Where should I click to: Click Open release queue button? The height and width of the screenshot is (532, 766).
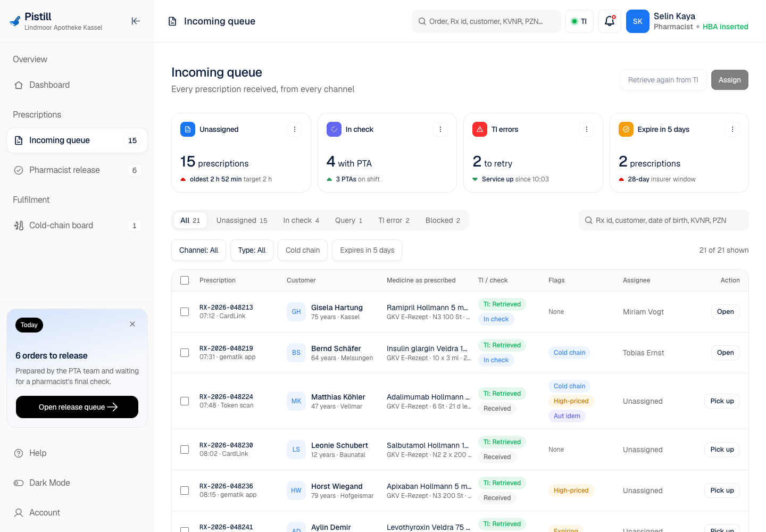(x=77, y=407)
